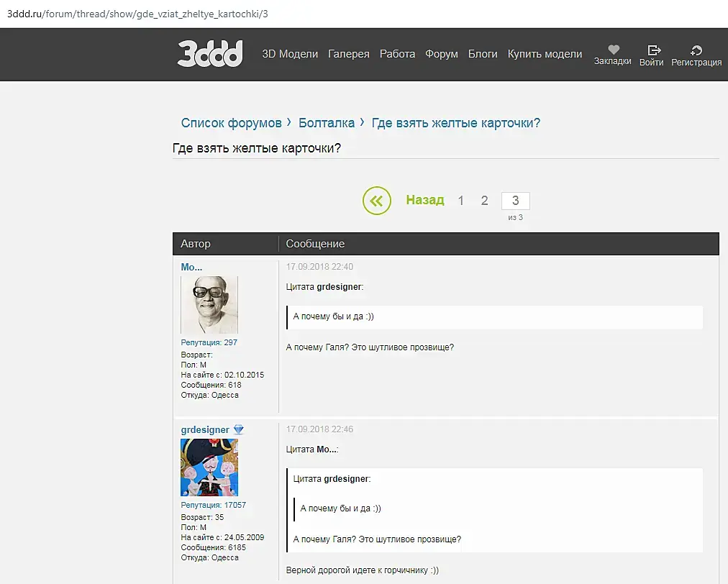Click На сайте с: 02.10.2015 text
Viewport: 728px width, 584px height.
(222, 375)
